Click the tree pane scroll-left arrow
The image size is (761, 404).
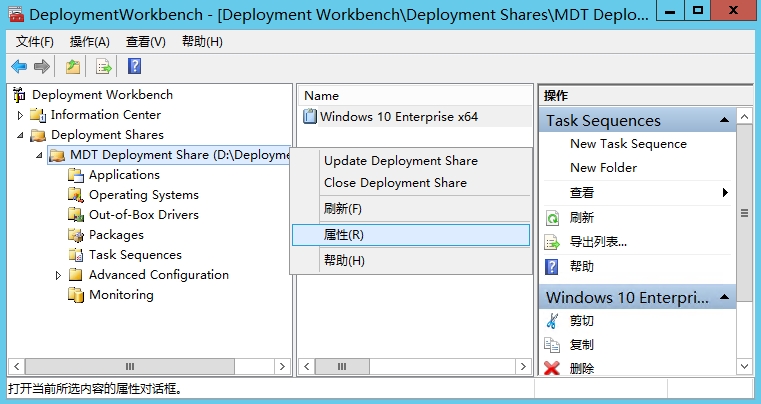pyautogui.click(x=17, y=366)
